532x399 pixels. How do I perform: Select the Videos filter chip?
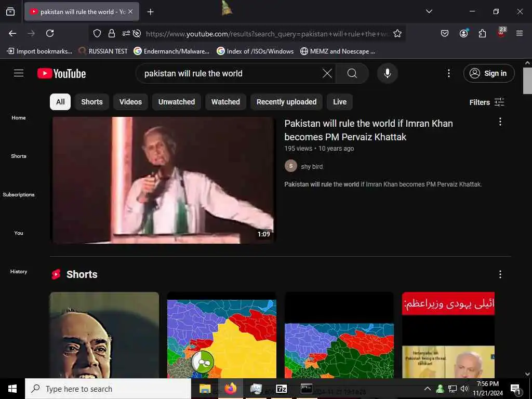[130, 102]
